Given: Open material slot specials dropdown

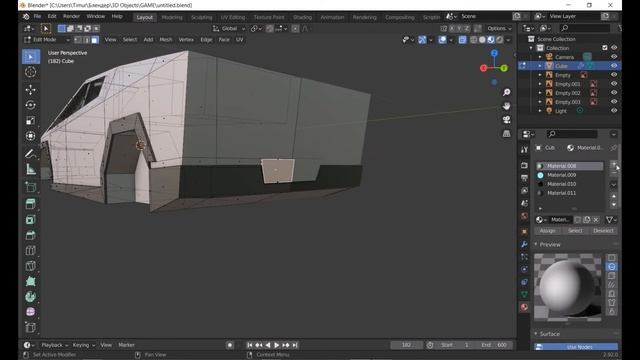Looking at the screenshot, I should (x=613, y=184).
